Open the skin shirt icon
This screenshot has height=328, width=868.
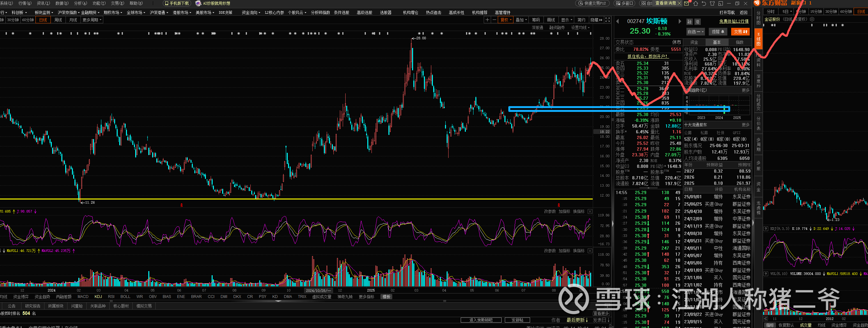712,4
